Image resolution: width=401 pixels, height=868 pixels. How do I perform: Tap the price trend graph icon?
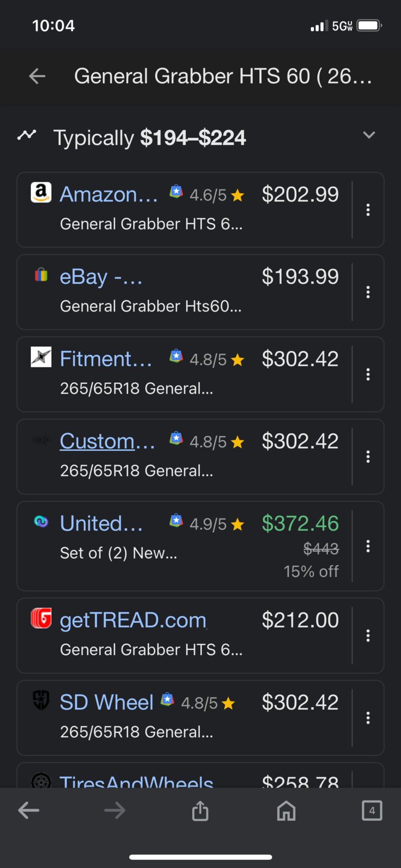27,135
